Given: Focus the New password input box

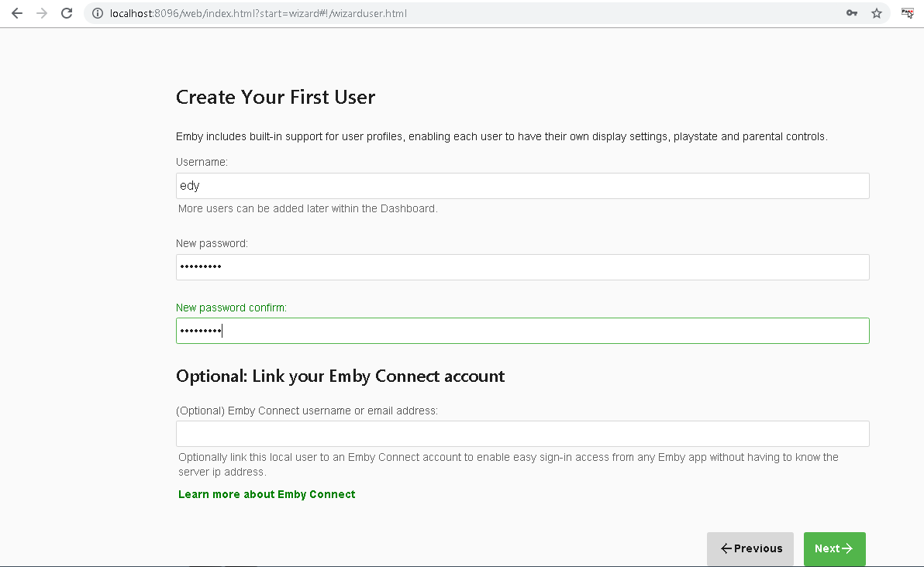Looking at the screenshot, I should [522, 267].
